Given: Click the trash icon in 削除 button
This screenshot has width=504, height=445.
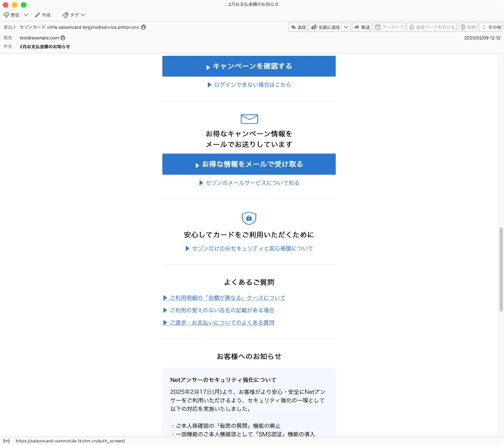Looking at the screenshot, I should click(463, 27).
